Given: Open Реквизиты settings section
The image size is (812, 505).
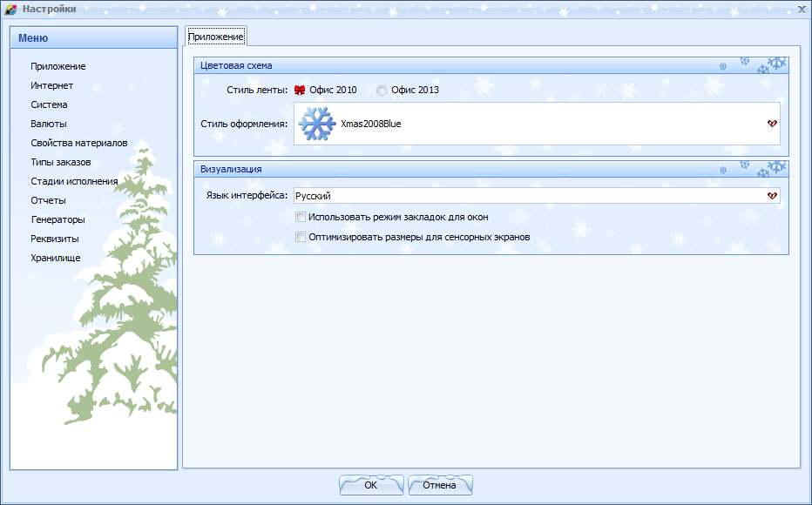Looking at the screenshot, I should pos(54,239).
